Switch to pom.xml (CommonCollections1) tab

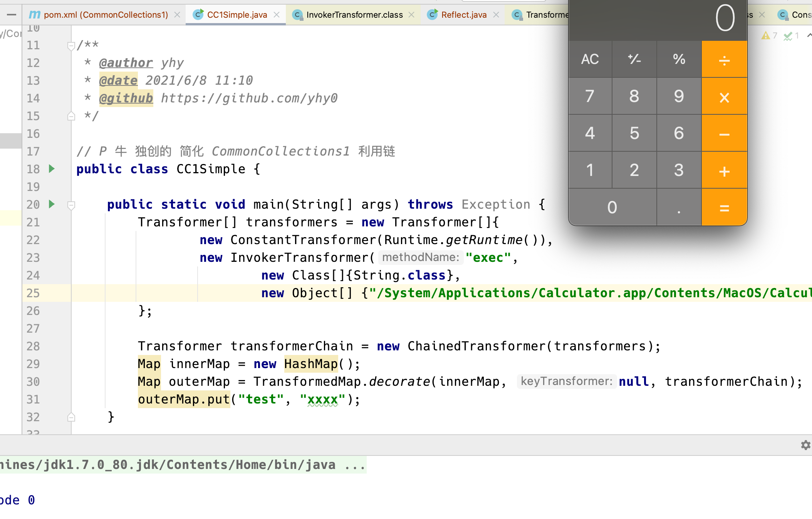tap(106, 15)
